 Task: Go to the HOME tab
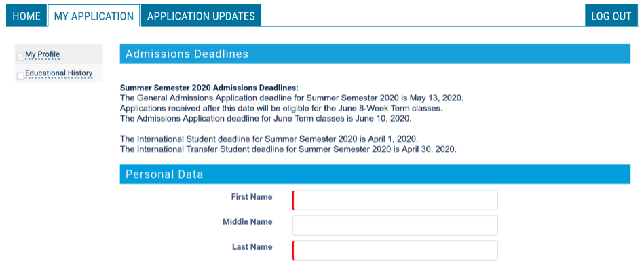point(26,16)
